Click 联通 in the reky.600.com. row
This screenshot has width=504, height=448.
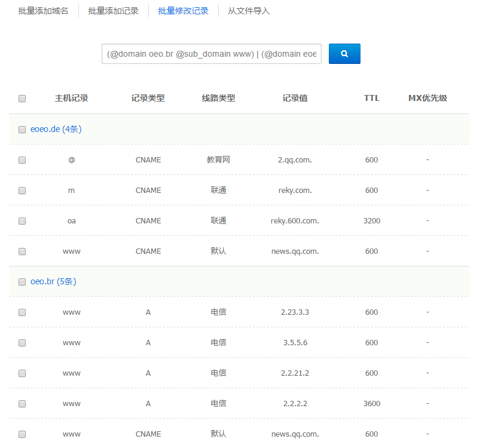click(219, 220)
